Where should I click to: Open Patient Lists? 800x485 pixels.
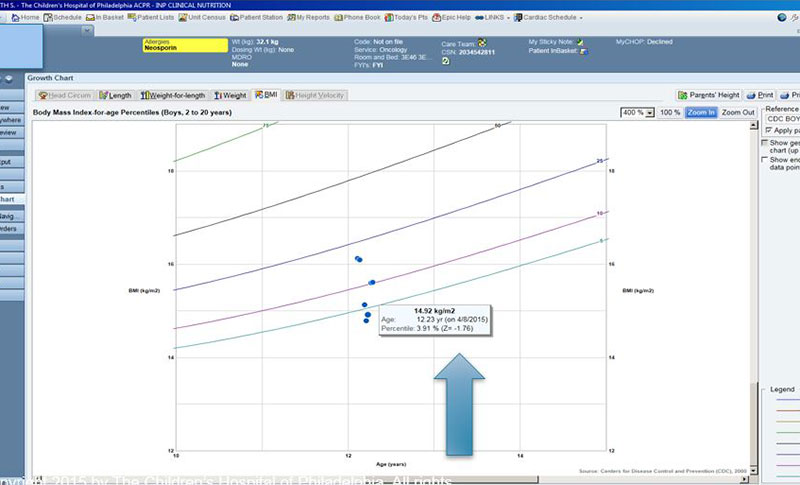click(151, 17)
